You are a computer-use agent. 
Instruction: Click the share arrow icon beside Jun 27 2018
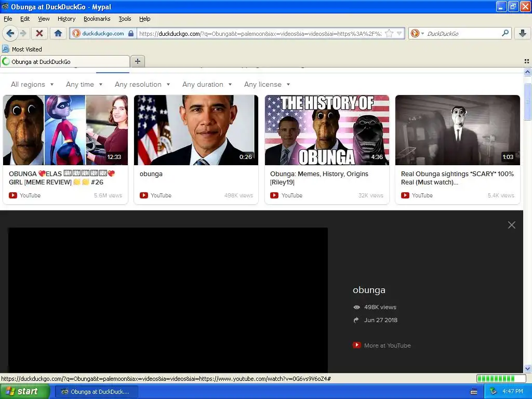(356, 320)
